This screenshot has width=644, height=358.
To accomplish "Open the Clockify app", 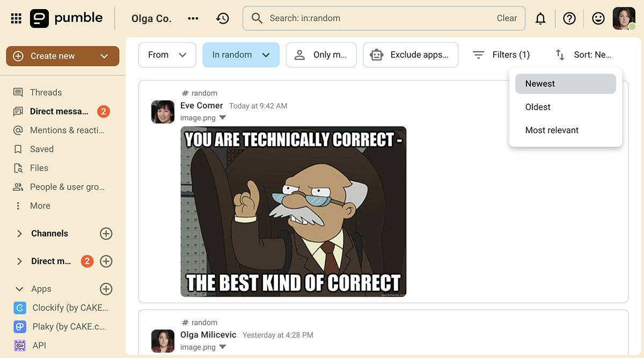I will pyautogui.click(x=70, y=308).
